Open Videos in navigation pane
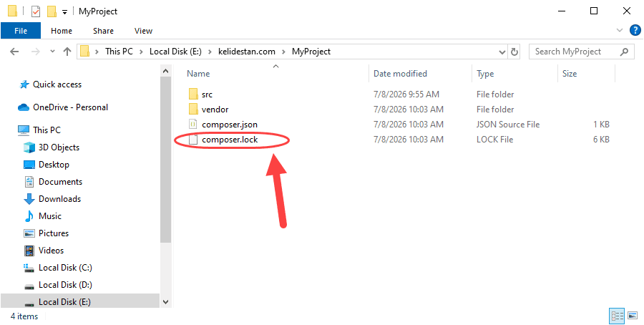Screen dimensions: 644x325 tap(44, 251)
